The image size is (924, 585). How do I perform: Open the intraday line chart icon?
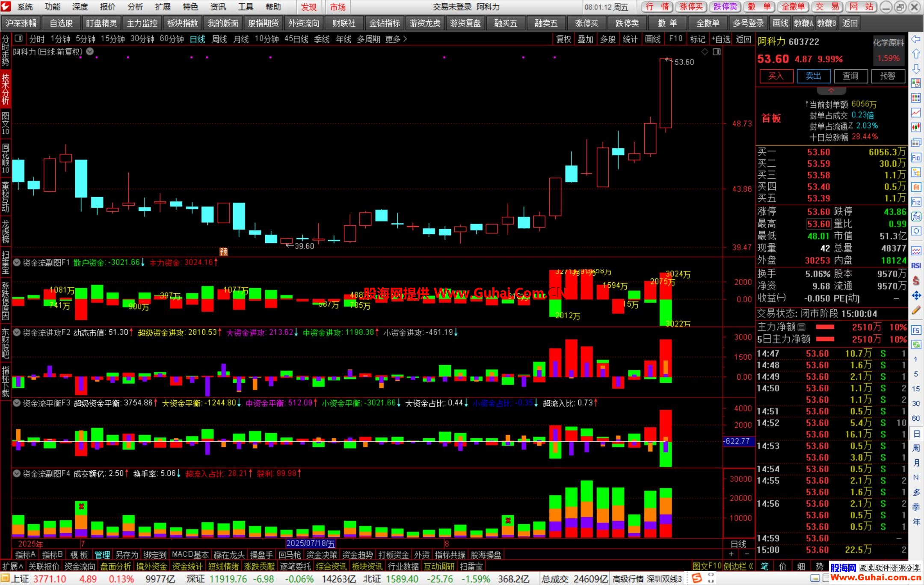916,112
